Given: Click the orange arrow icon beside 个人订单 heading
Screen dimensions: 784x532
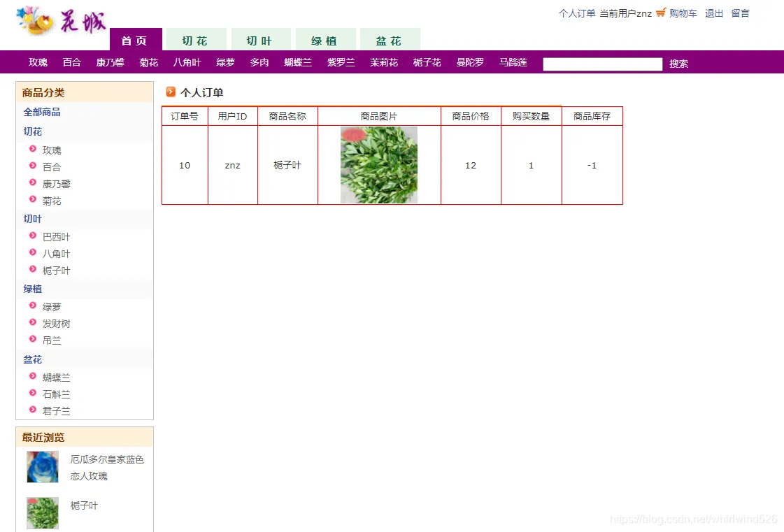Looking at the screenshot, I should pyautogui.click(x=171, y=92).
